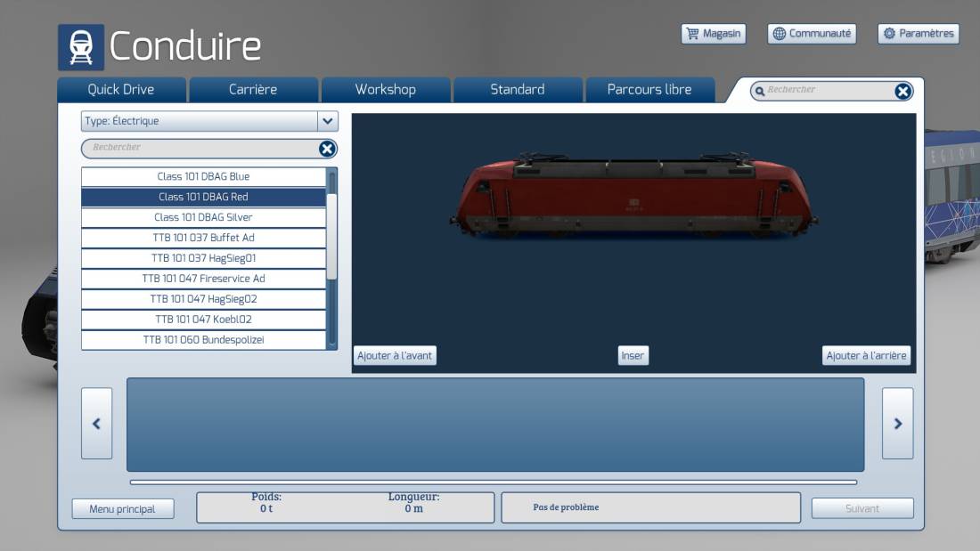The width and height of the screenshot is (980, 551).
Task: Click the Inser button
Action: click(633, 355)
